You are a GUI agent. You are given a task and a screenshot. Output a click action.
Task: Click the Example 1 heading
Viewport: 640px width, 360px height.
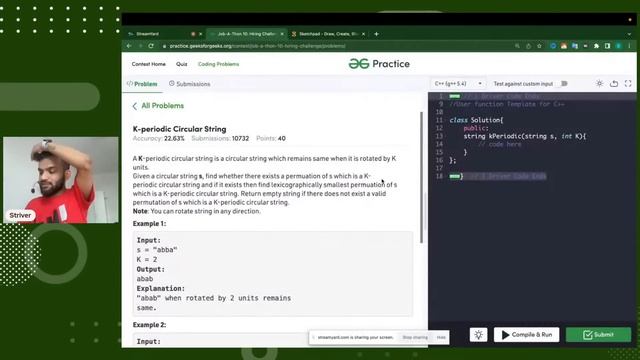coord(149,224)
